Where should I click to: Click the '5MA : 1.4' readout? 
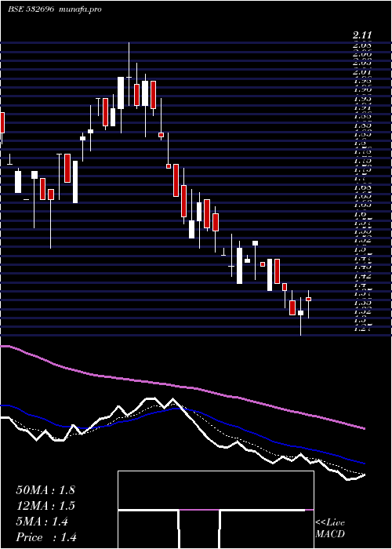[42, 522]
